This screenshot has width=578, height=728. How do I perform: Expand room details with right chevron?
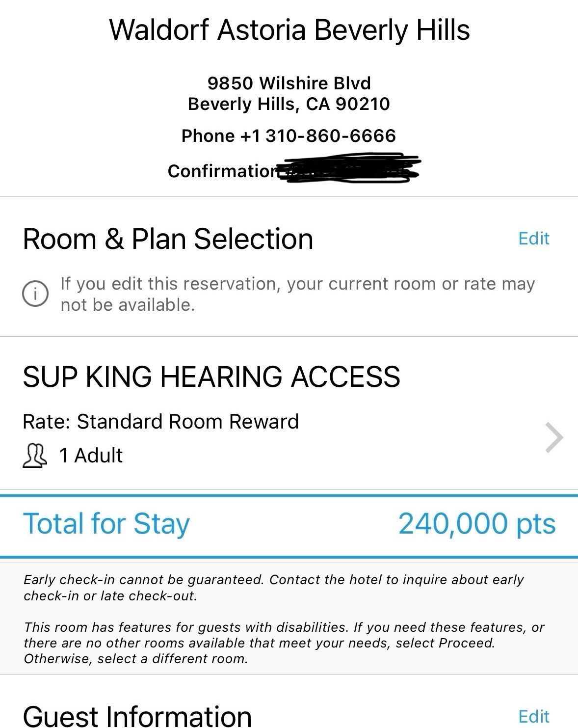(554, 437)
